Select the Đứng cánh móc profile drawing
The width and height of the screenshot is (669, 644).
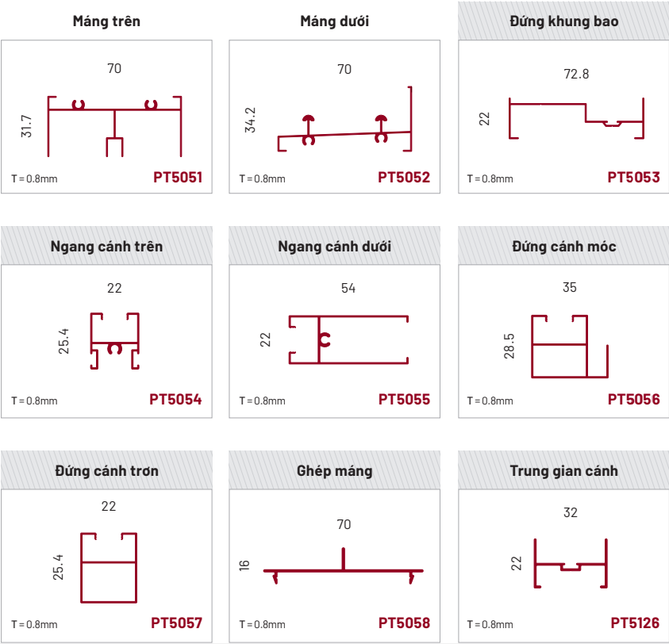point(569,347)
